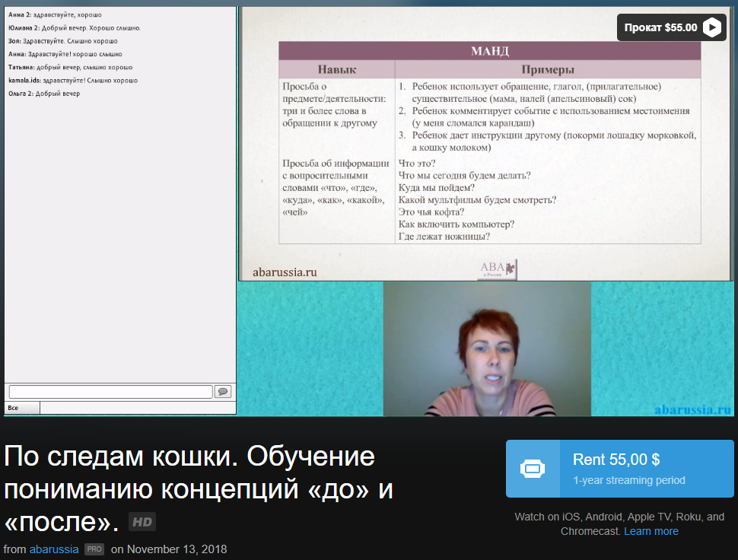Click the presenter's webcam video feed
The width and height of the screenshot is (738, 560).
tap(487, 350)
